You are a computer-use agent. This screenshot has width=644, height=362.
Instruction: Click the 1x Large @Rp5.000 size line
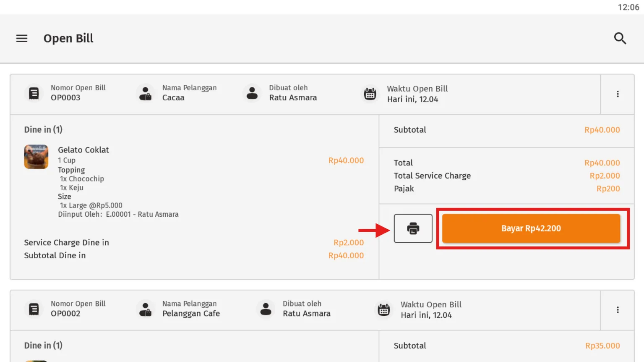[x=91, y=205]
